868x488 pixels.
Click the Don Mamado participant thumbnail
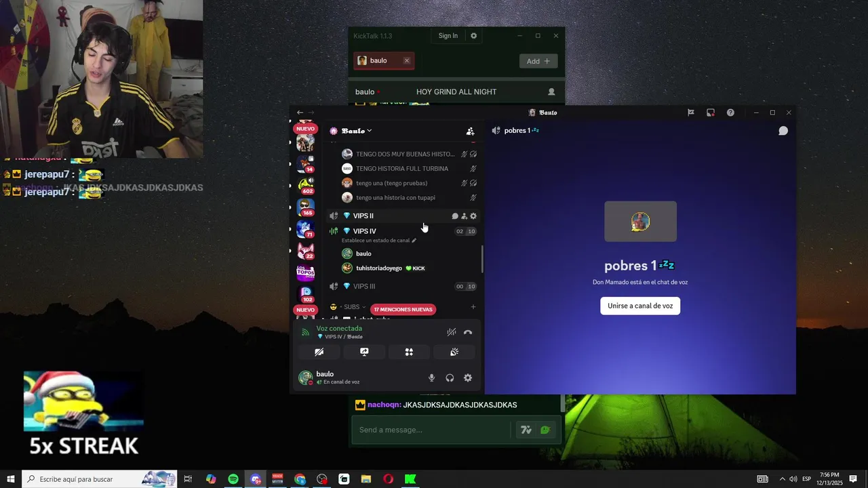pyautogui.click(x=640, y=221)
